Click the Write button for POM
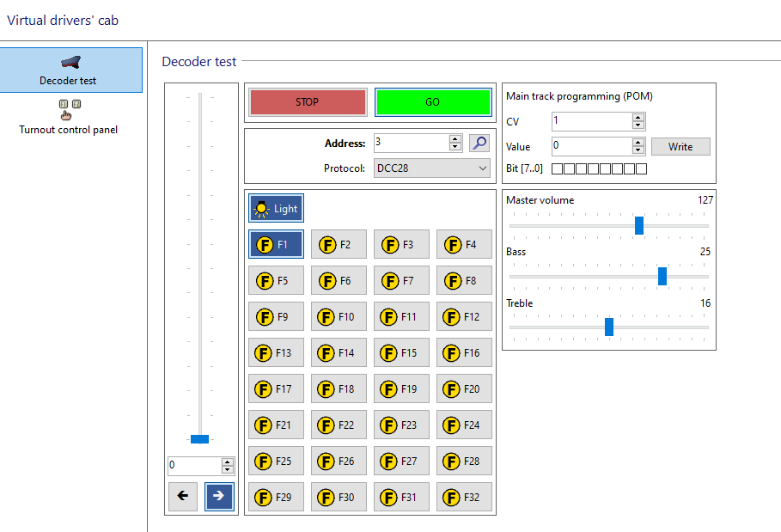 [680, 147]
